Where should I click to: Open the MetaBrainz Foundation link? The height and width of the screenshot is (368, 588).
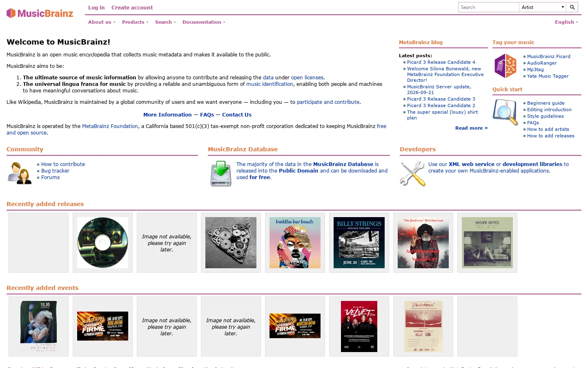[x=110, y=126]
